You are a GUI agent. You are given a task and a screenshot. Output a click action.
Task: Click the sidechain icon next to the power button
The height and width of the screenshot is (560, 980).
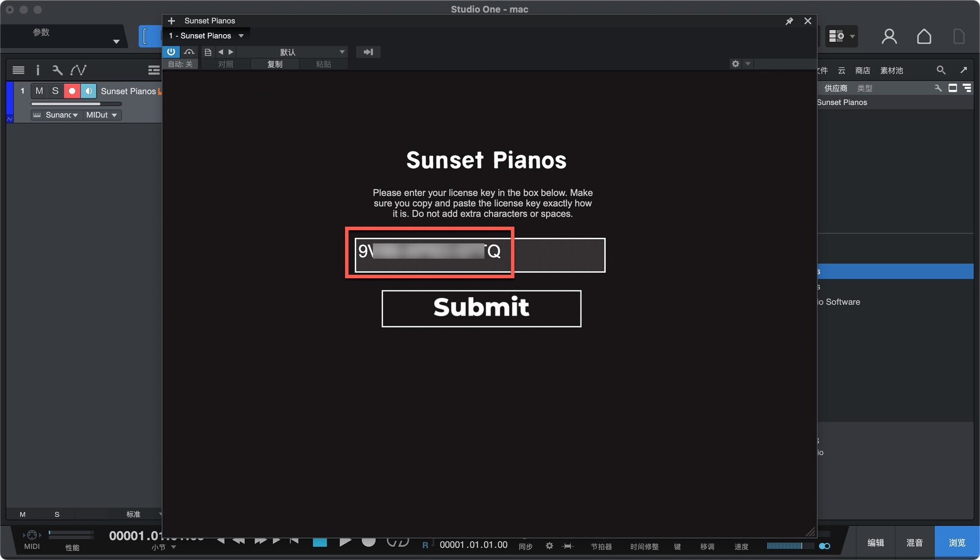[189, 52]
